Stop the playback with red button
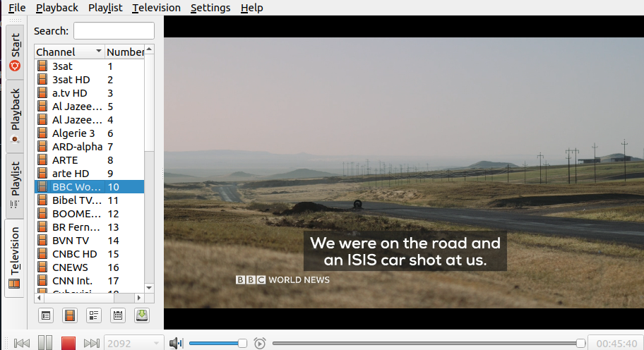 [68, 343]
